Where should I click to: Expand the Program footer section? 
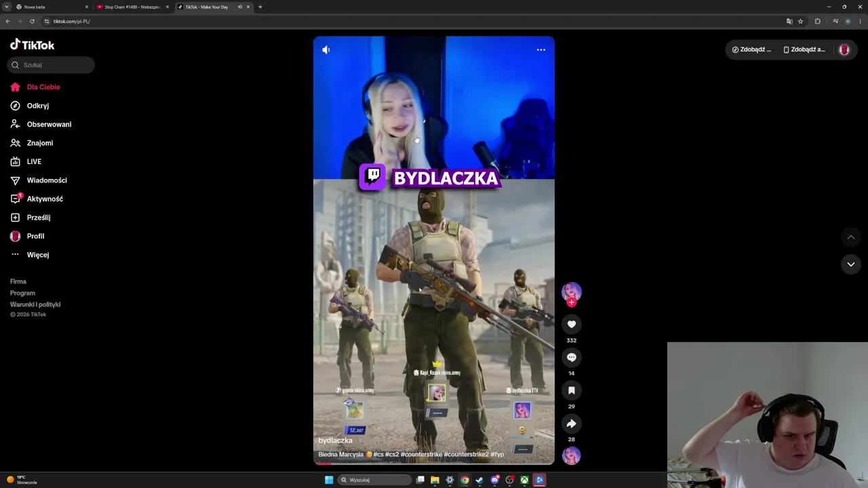(22, 293)
